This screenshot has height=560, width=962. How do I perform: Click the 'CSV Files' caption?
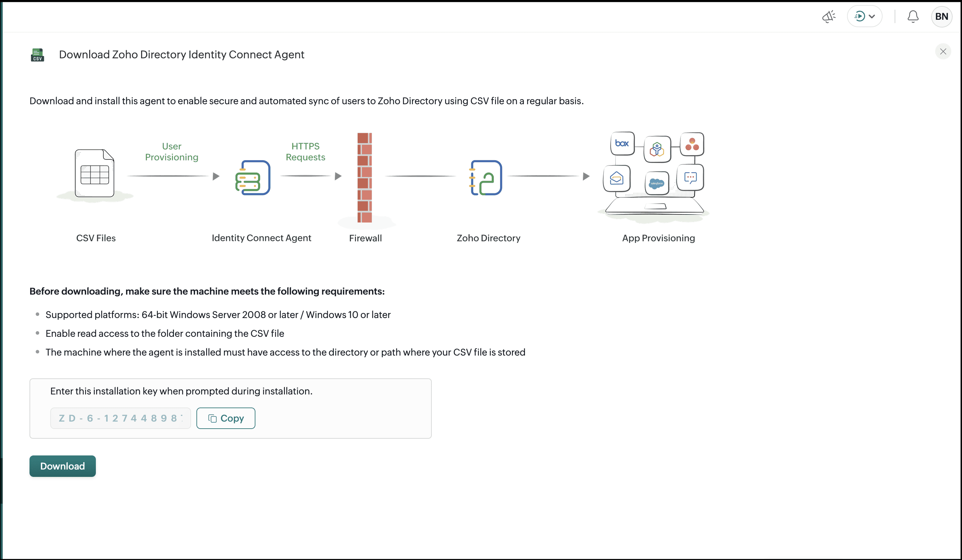(x=96, y=238)
